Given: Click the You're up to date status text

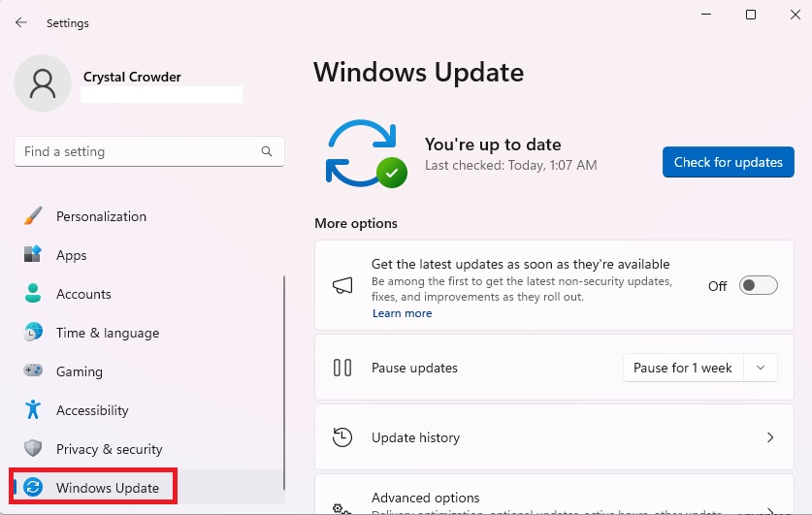Looking at the screenshot, I should pos(493,145).
